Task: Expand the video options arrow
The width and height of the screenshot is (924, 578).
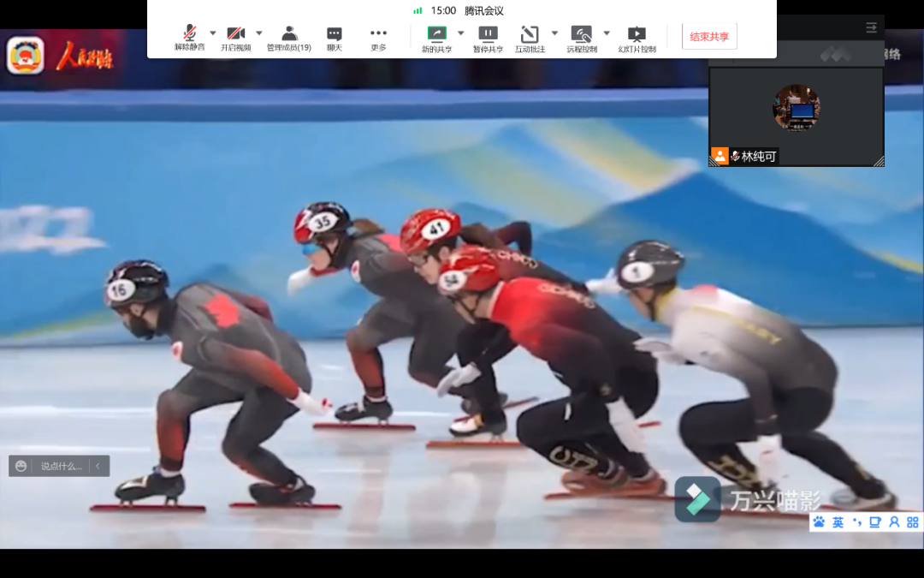Action: click(x=259, y=33)
